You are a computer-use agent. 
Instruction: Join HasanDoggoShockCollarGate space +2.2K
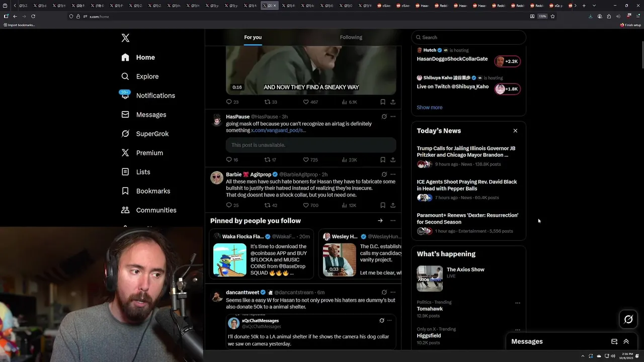tap(508, 61)
